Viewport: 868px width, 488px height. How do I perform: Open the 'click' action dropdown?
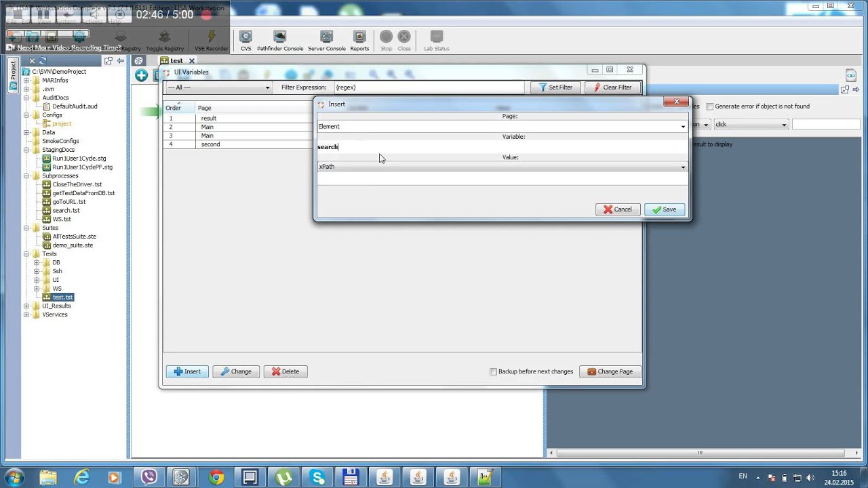click(751, 125)
